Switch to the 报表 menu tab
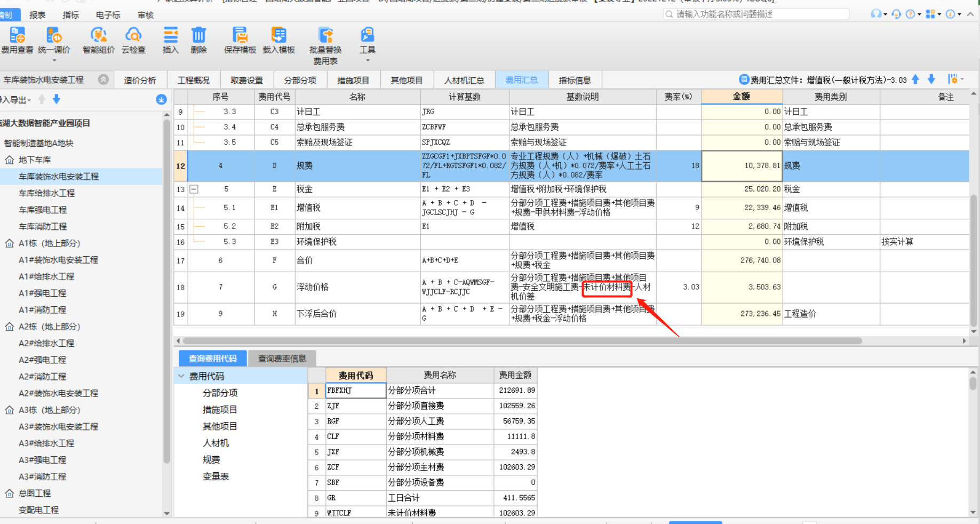Viewport: 980px width, 524px height. [x=37, y=15]
